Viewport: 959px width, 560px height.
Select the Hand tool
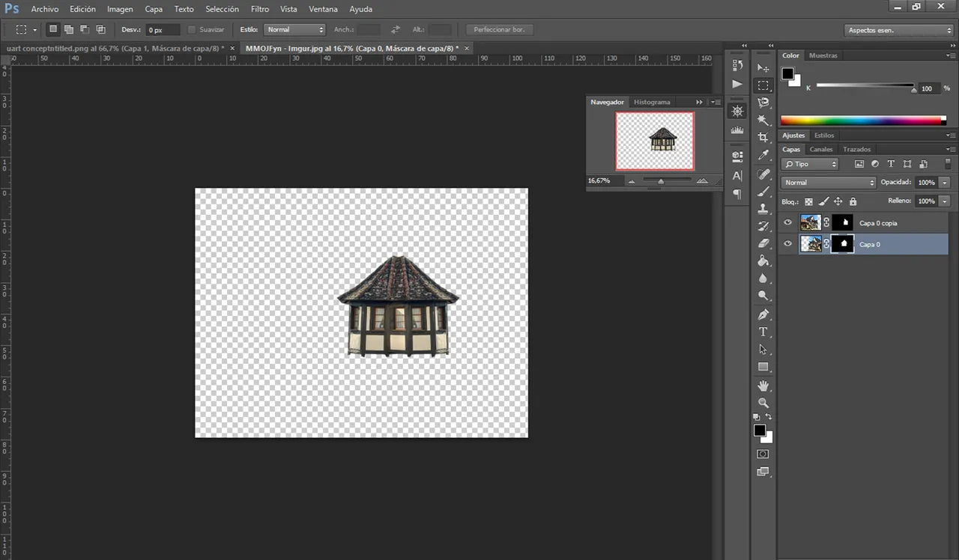pos(763,386)
